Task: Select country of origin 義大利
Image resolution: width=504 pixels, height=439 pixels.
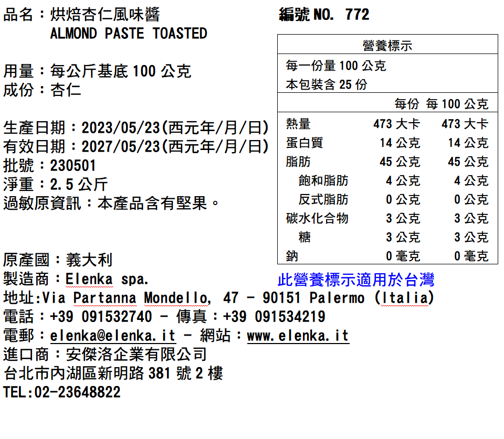Action: (x=89, y=260)
